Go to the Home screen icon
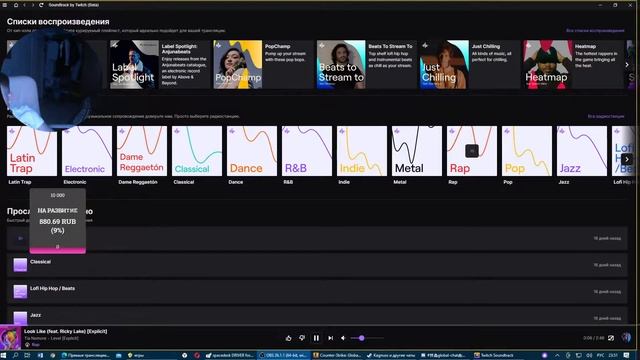The width and height of the screenshot is (640, 360). (x=16, y=5)
